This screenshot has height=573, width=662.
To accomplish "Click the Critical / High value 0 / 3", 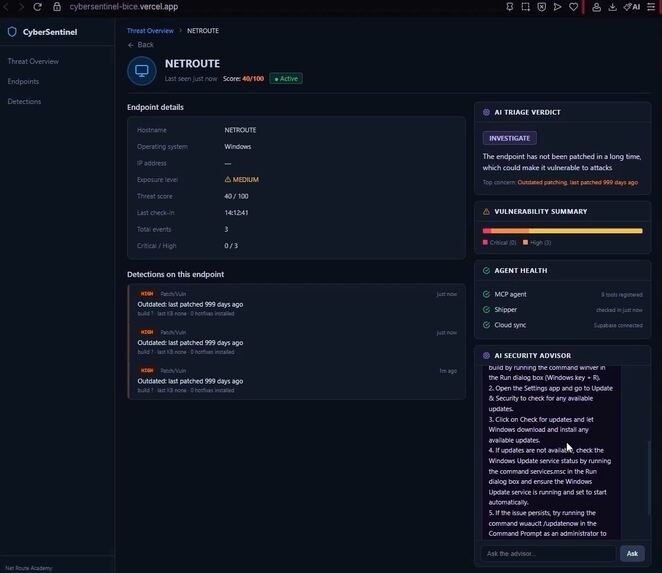I will (231, 246).
